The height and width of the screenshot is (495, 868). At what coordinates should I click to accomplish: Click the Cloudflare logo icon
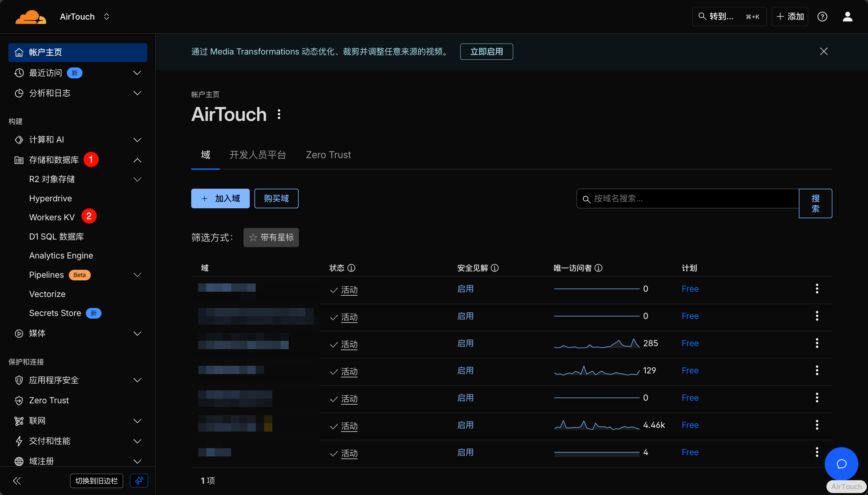point(31,17)
